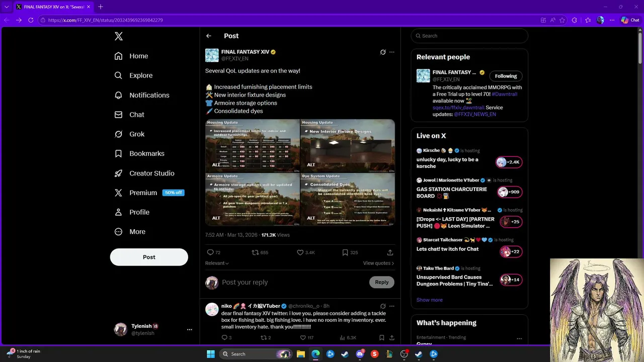This screenshot has width=644, height=362.
Task: Go to Profile page
Action: 132,212
